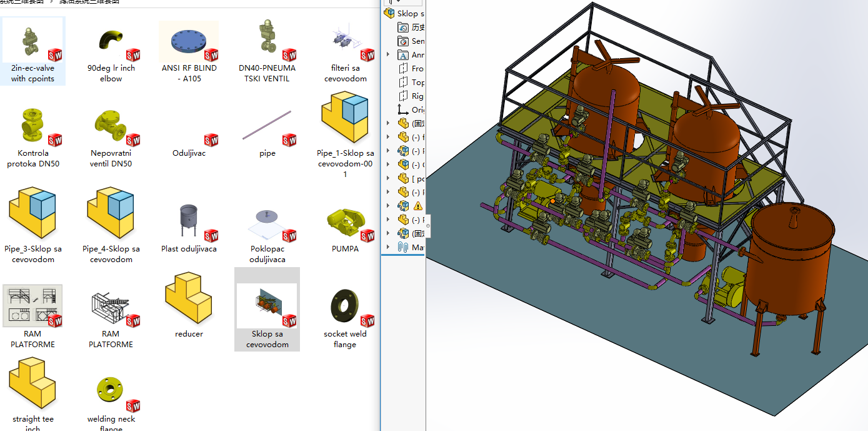
Task: Select the RAM PLATFORME 3D frame thumbnail
Action: point(111,307)
